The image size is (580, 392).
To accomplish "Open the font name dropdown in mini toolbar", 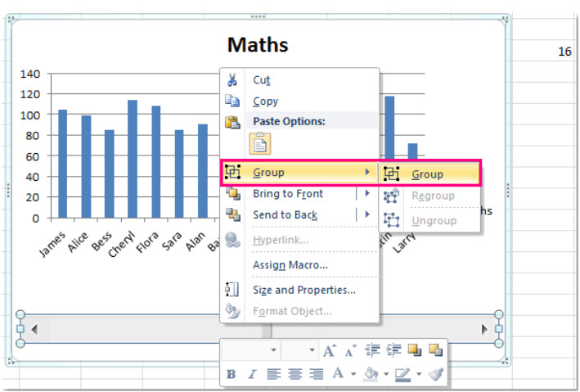I will click(x=273, y=350).
